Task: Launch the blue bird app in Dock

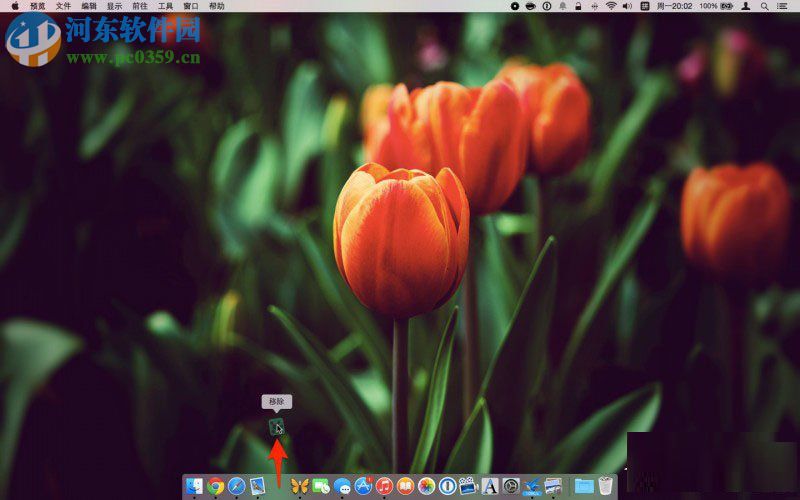Action: (x=532, y=486)
